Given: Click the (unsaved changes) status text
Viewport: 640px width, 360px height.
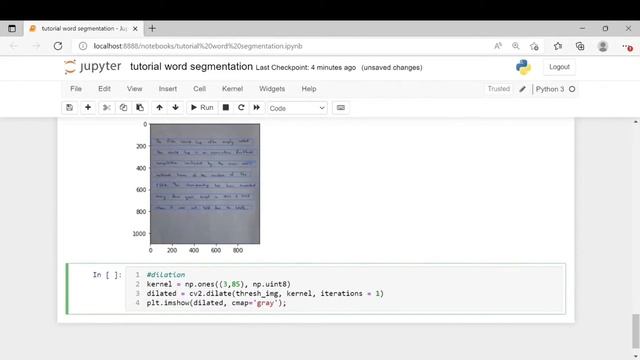Looking at the screenshot, I should tap(392, 68).
